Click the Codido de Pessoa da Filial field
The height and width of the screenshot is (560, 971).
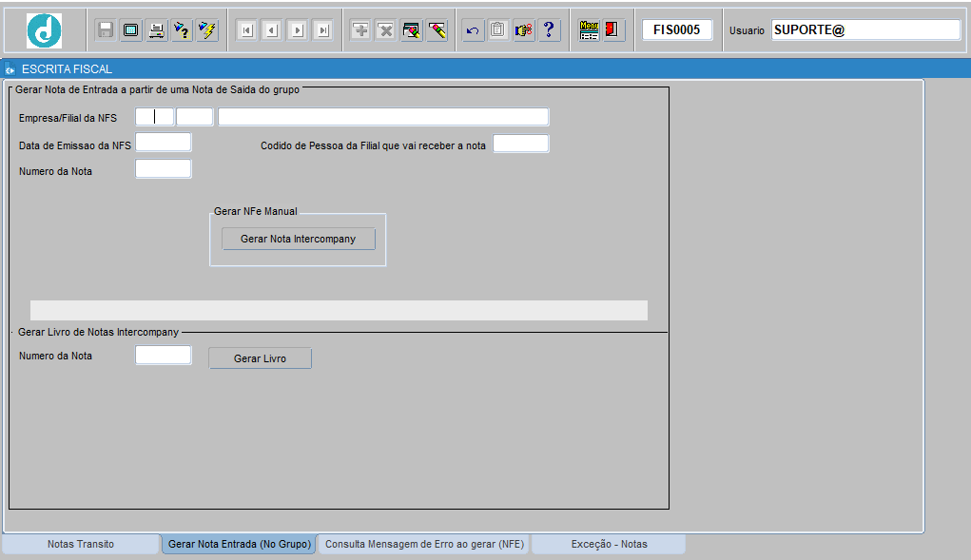pyautogui.click(x=520, y=145)
